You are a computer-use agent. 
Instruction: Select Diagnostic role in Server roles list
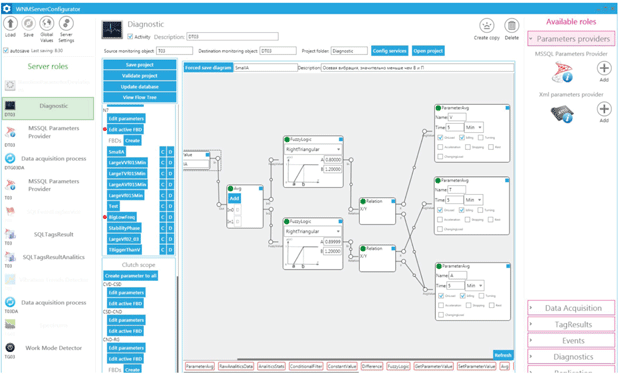(48, 108)
